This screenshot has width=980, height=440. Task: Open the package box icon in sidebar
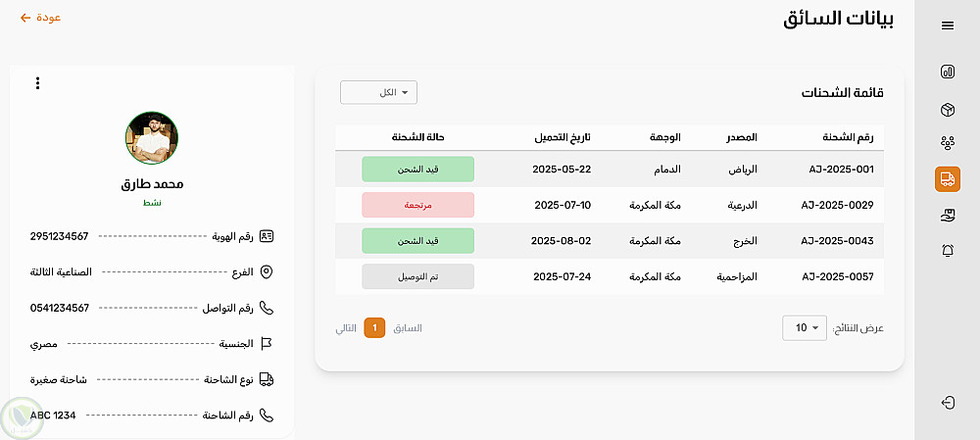point(947,109)
